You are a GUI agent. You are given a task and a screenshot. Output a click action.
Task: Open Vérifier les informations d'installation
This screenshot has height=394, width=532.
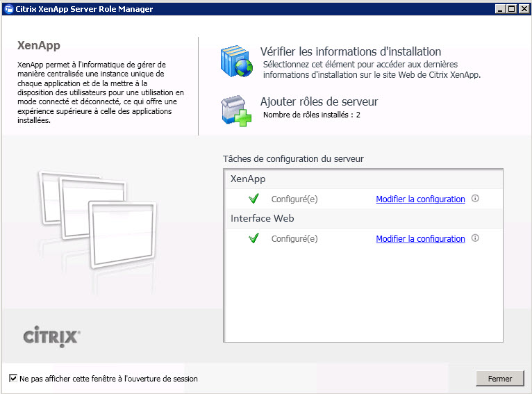tap(351, 51)
